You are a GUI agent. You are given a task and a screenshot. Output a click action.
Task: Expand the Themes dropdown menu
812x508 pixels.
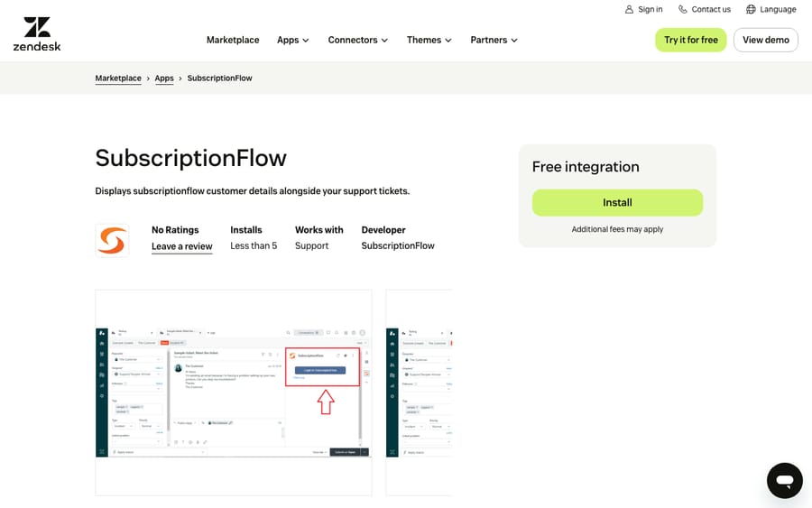pyautogui.click(x=429, y=40)
